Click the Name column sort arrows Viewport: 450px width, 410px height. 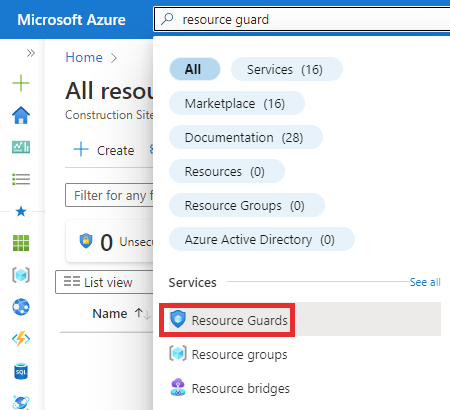pyautogui.click(x=143, y=314)
